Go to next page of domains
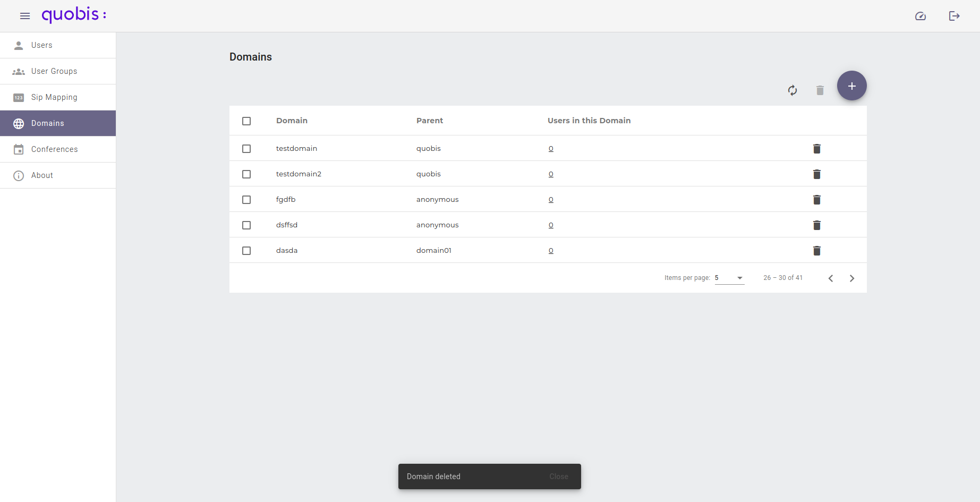The image size is (980, 502). tap(852, 278)
